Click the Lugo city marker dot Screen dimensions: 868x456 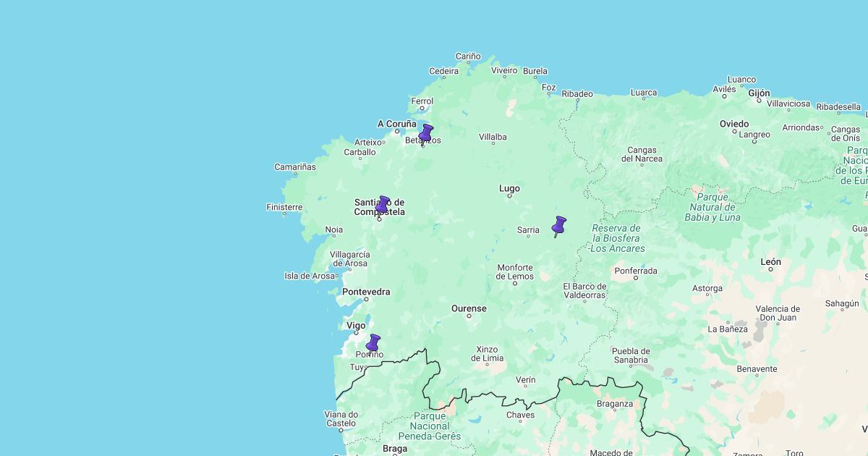click(x=509, y=196)
